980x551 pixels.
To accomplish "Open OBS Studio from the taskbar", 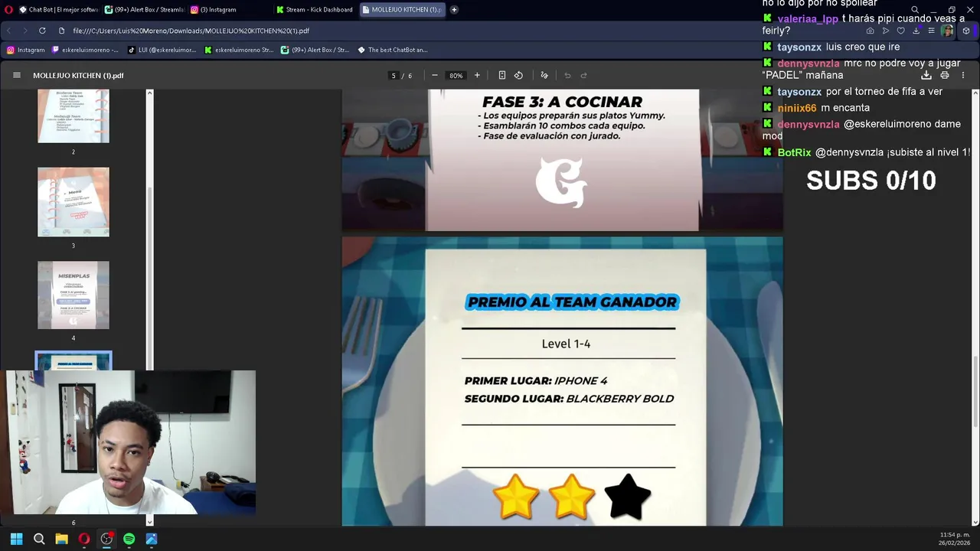I will pos(106,539).
